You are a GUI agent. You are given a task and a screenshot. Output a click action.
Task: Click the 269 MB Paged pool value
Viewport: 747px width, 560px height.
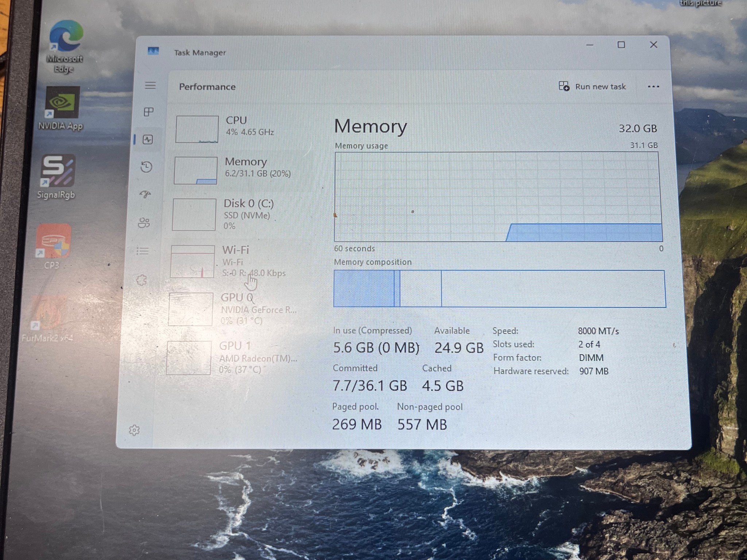tap(357, 424)
